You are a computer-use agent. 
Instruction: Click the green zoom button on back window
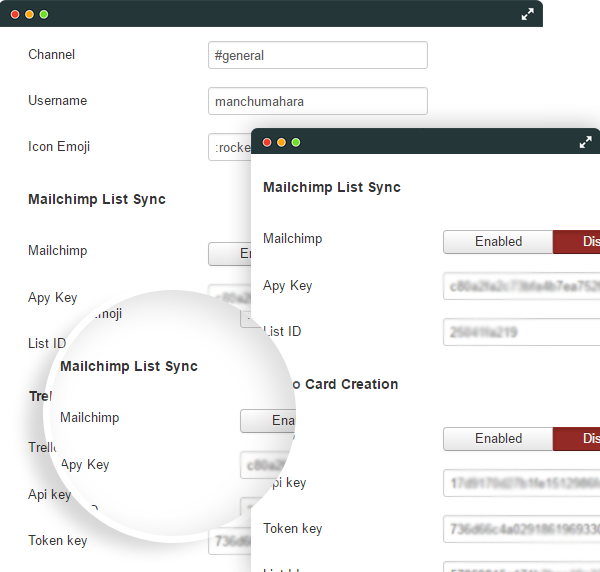click(x=44, y=15)
